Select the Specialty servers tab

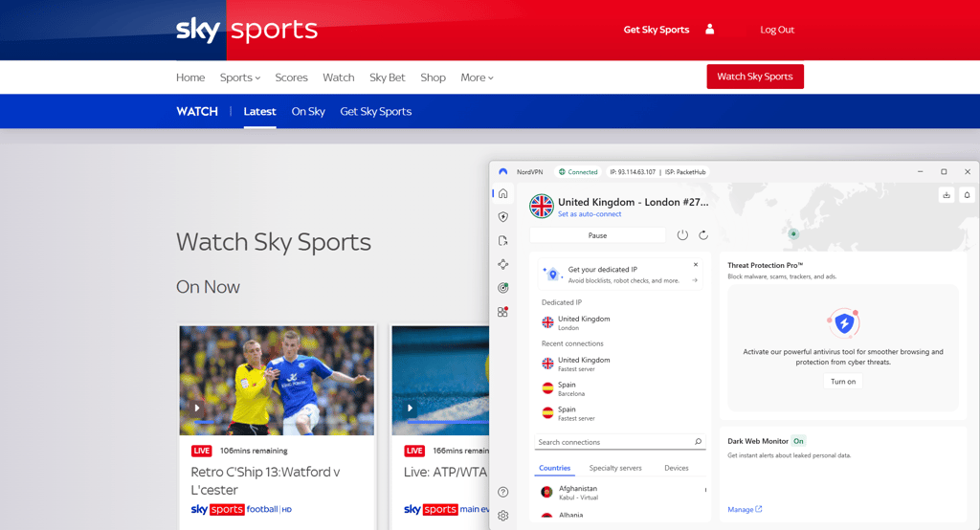[615, 468]
